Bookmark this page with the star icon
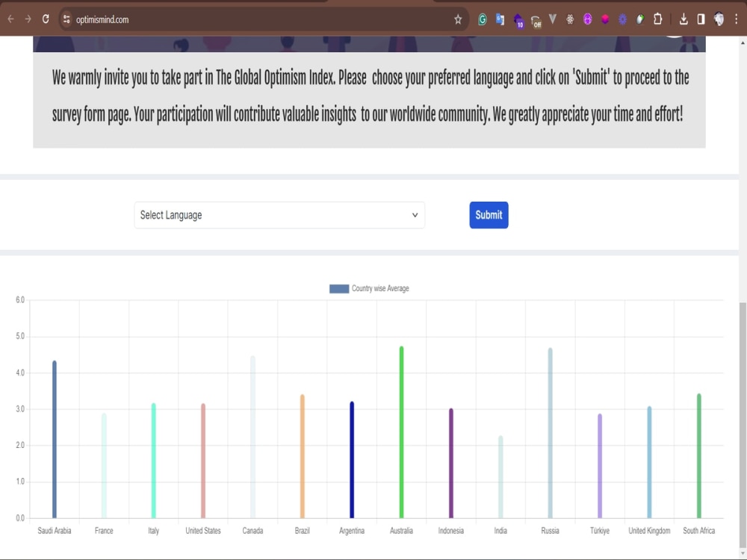This screenshot has width=747, height=560. (458, 19)
